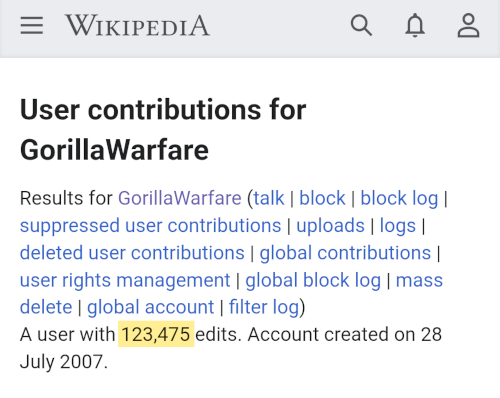Click the highlighted 123,475 edit count

pos(156,334)
